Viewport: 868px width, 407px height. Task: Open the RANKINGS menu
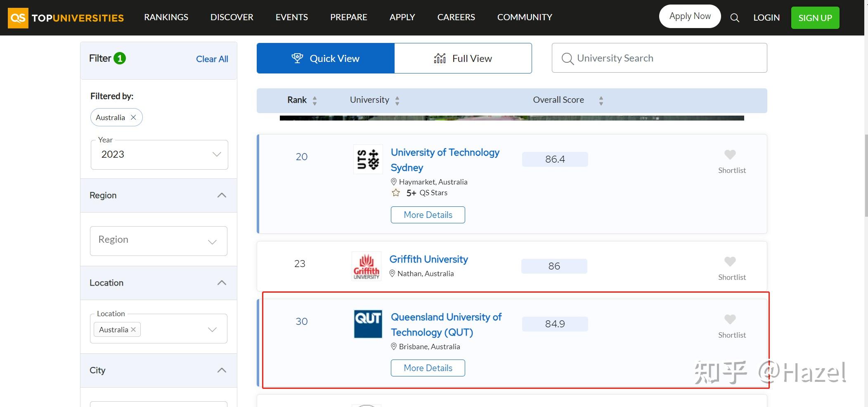[x=166, y=17]
